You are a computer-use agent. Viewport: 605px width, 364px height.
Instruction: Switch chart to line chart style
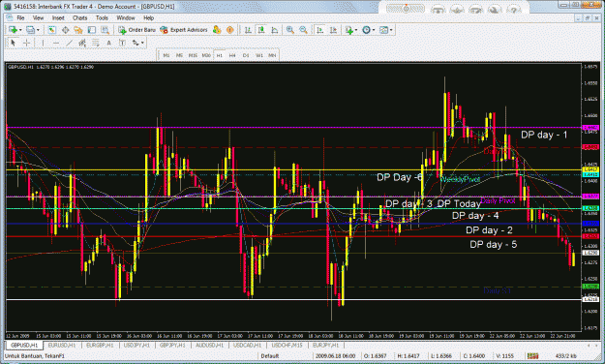click(274, 30)
